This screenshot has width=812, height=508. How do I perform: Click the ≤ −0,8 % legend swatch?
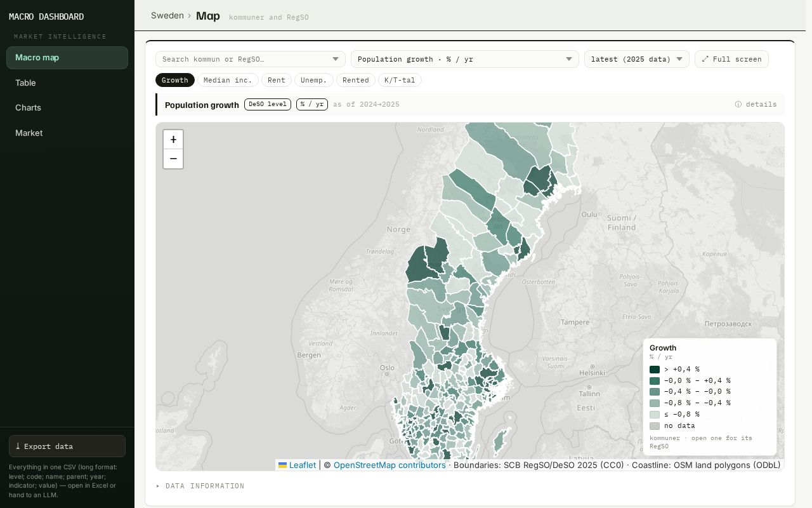(x=655, y=415)
